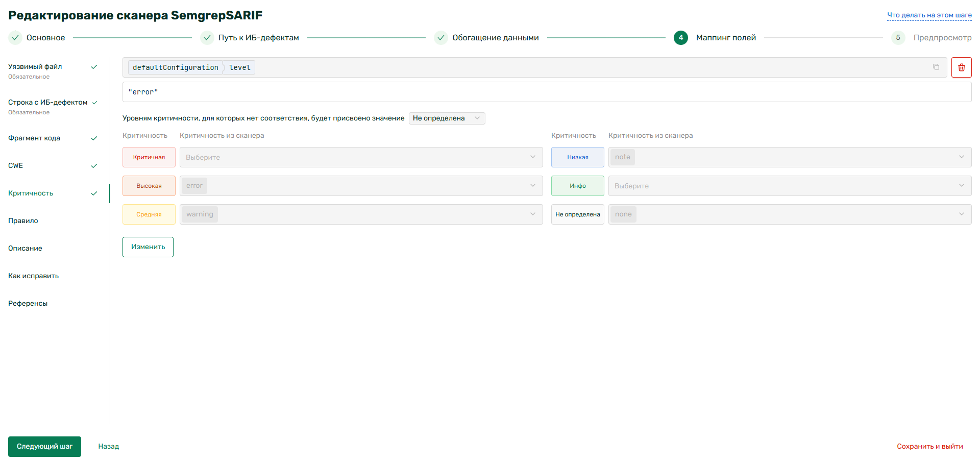Viewport: 980px width, 465px height.
Task: Click the Инфо severity badge
Action: pos(578,186)
